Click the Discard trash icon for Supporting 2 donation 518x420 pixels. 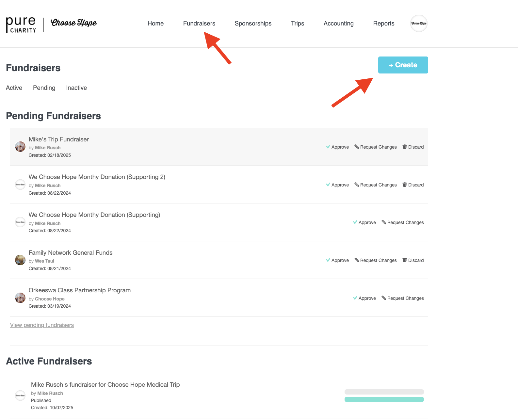coord(405,185)
